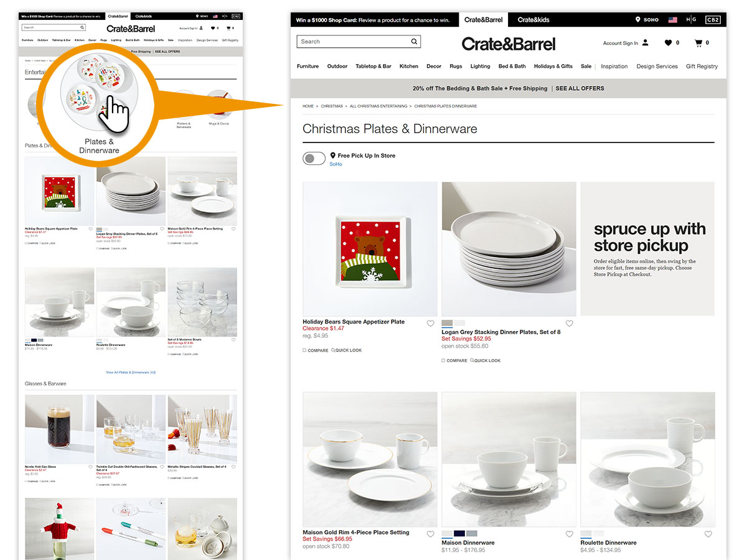Click the search magnifier icon in right page
This screenshot has height=560, width=747.
point(414,42)
